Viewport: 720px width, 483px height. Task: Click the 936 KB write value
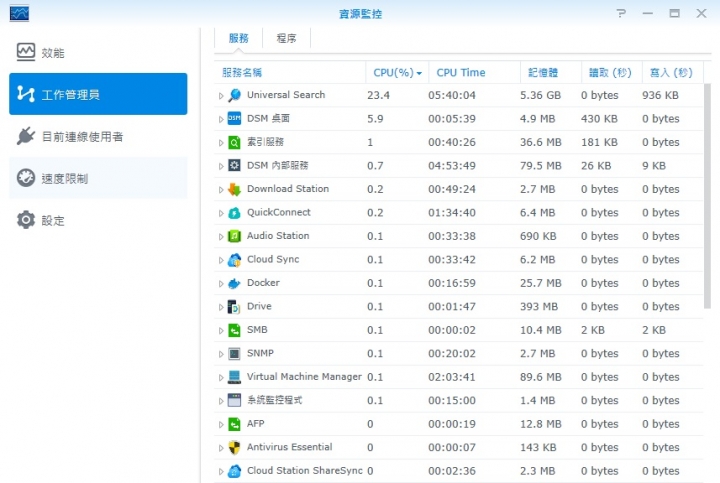click(x=660, y=95)
